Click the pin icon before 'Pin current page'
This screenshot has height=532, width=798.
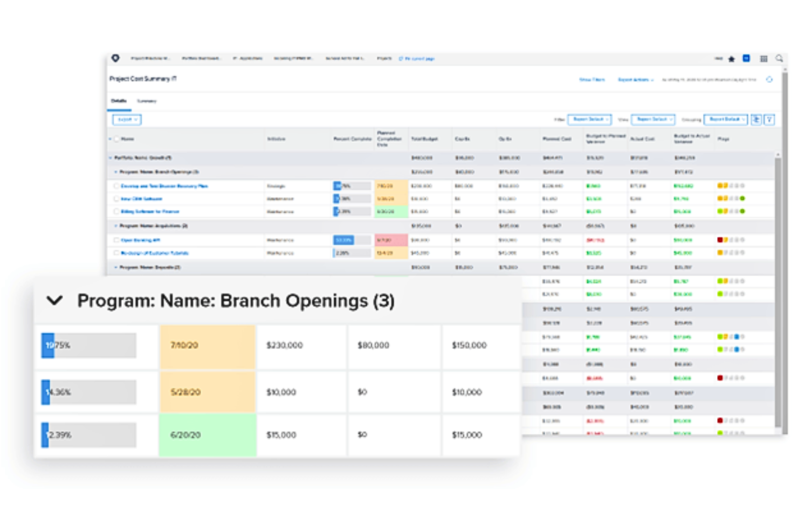coord(401,58)
